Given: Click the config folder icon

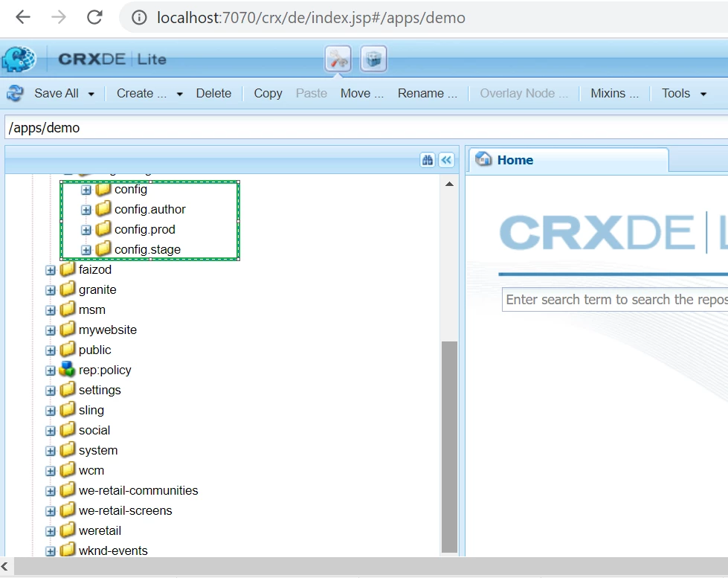Looking at the screenshot, I should click(103, 189).
